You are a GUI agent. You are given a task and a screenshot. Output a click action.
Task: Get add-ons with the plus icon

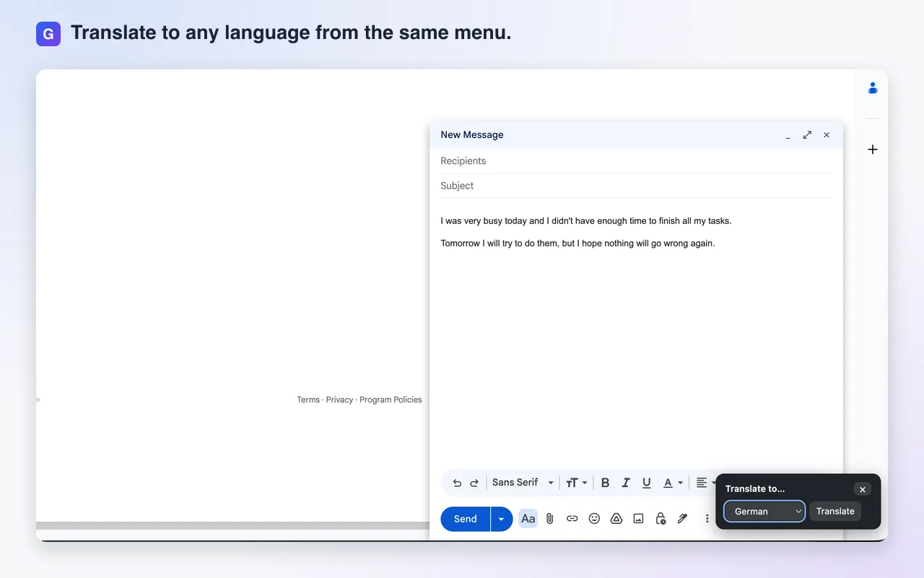point(873,150)
